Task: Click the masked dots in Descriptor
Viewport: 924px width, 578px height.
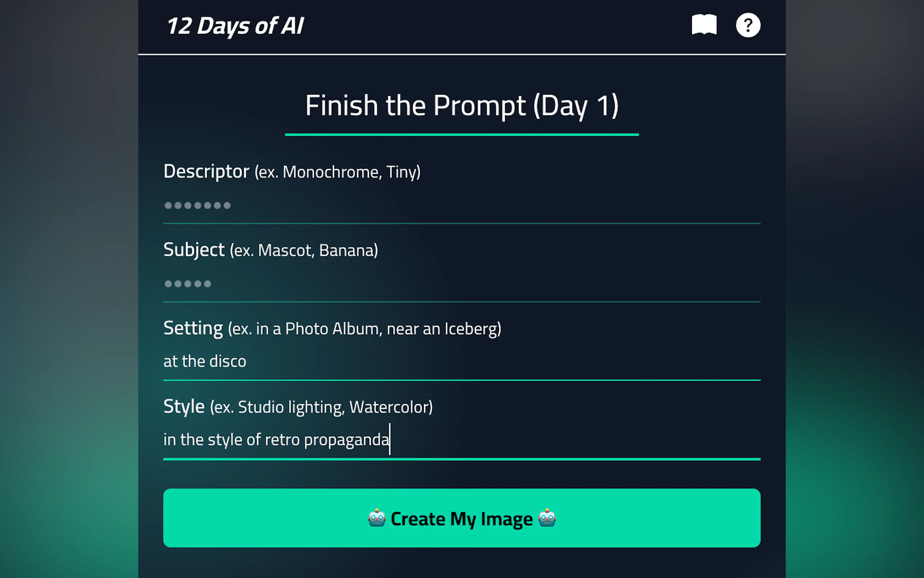Action: pos(198,206)
